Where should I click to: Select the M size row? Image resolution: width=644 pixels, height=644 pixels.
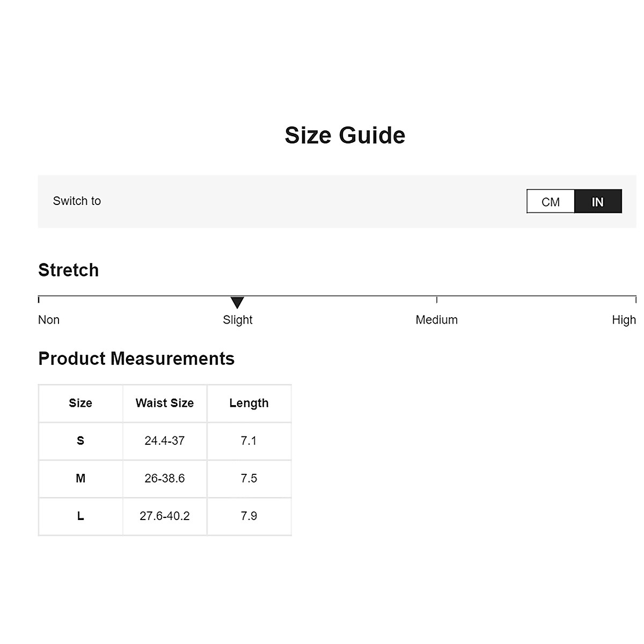coord(80,478)
